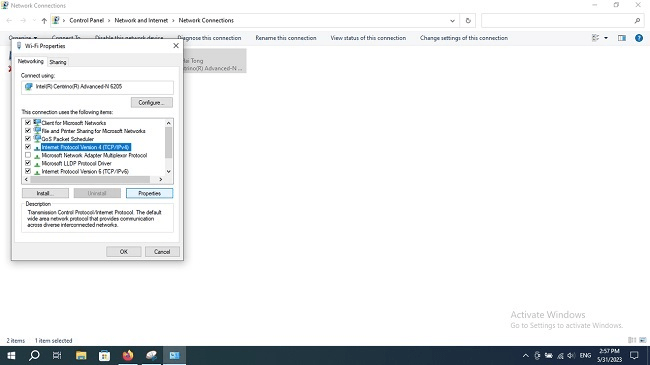The image size is (650, 365).
Task: Open the address bar history dropdown
Action: pyautogui.click(x=452, y=20)
